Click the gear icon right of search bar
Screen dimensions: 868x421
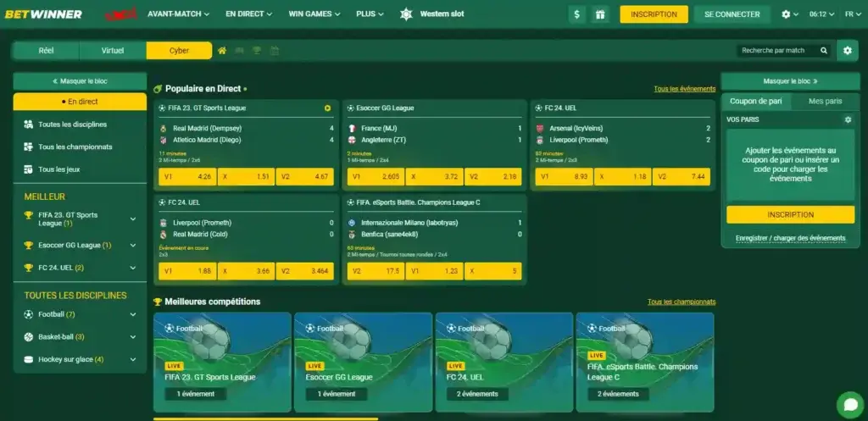pos(847,51)
